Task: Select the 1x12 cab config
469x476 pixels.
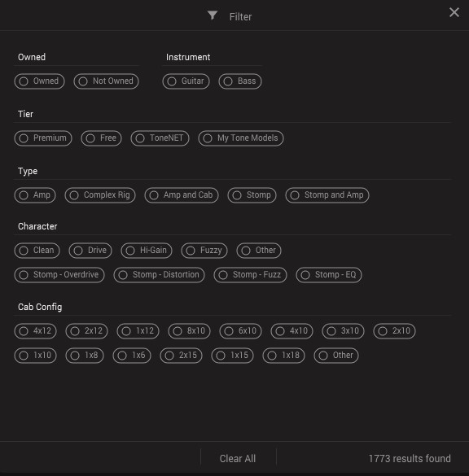Action: [x=138, y=331]
